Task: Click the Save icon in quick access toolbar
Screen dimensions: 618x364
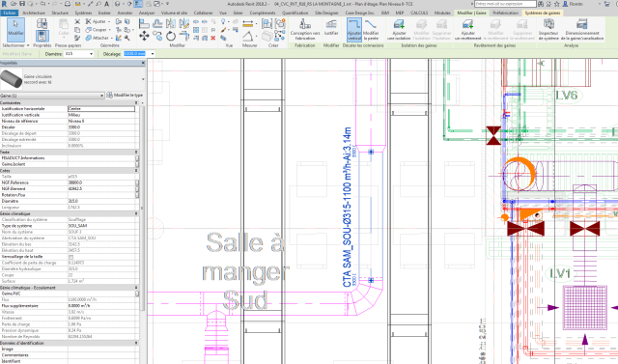Action: click(22, 4)
